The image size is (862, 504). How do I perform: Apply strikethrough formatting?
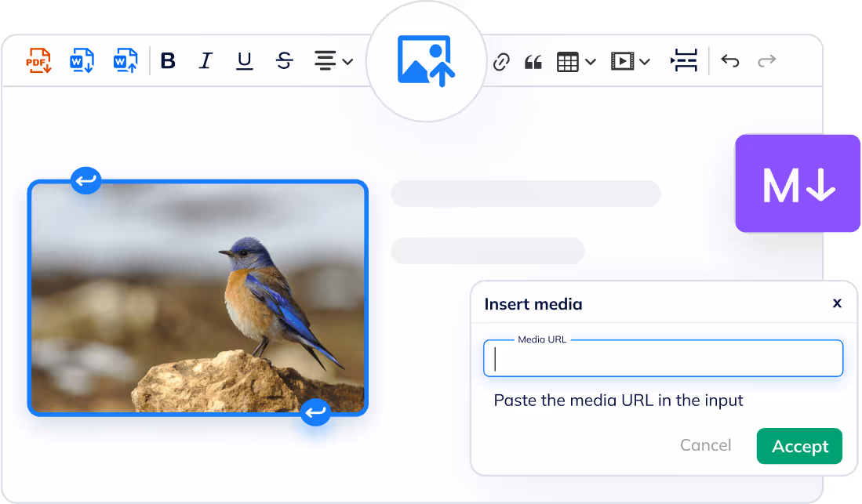pyautogui.click(x=285, y=61)
